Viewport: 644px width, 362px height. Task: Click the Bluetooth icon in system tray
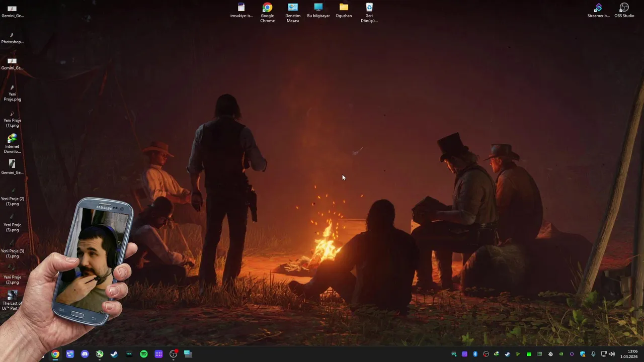[x=475, y=354]
